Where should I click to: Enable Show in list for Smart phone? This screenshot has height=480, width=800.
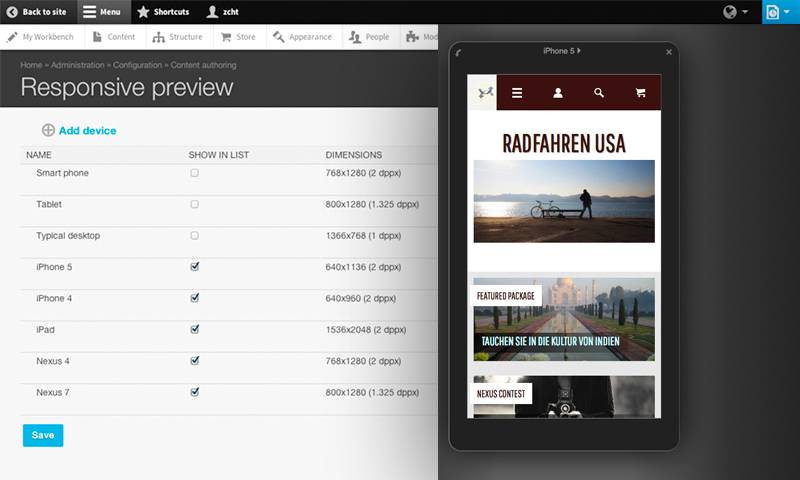(x=194, y=173)
